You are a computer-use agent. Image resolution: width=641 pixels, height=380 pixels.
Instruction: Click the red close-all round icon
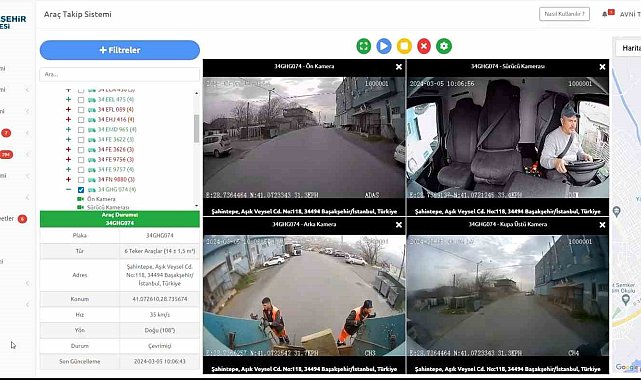(x=424, y=46)
